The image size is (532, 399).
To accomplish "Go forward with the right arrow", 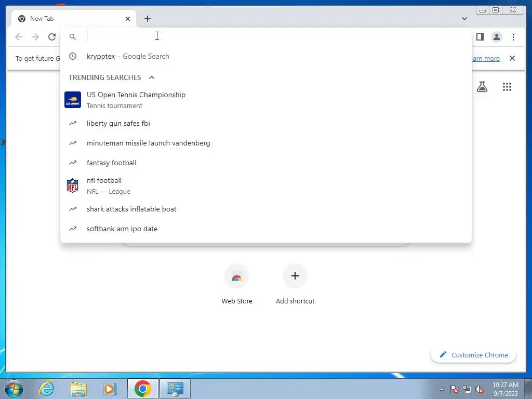I will [35, 37].
